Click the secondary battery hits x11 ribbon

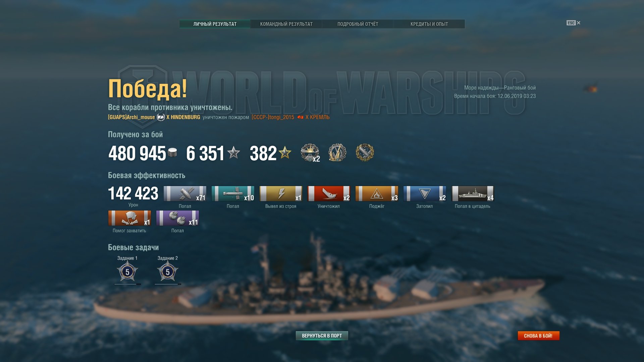click(177, 218)
